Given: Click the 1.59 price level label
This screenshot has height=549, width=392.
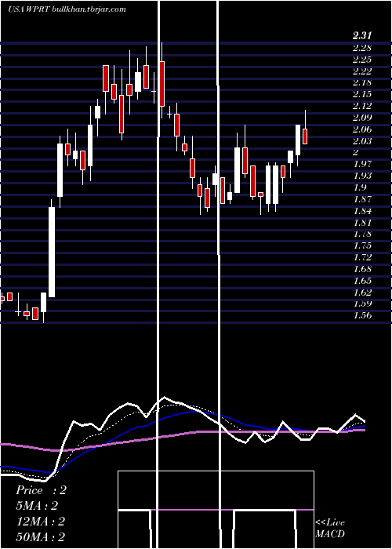Looking at the screenshot, I should [362, 304].
